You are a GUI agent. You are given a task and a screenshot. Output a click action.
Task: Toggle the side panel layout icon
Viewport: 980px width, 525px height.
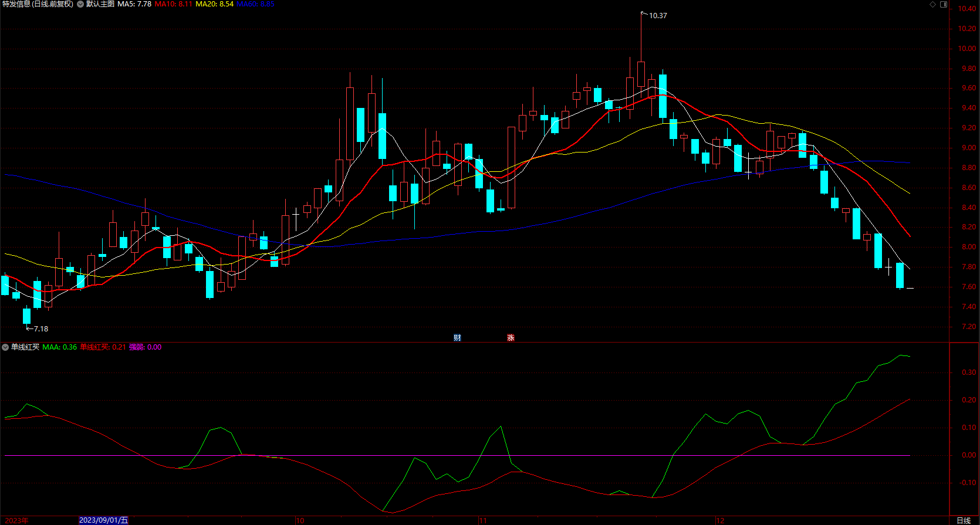click(944, 4)
